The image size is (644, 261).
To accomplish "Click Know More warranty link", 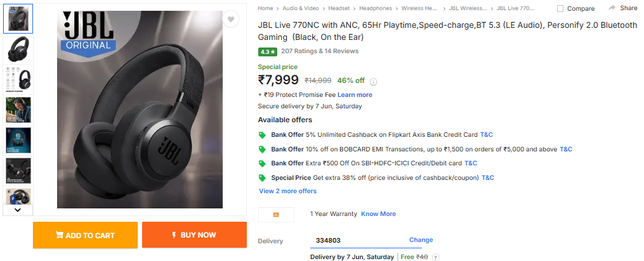I will pyautogui.click(x=378, y=214).
